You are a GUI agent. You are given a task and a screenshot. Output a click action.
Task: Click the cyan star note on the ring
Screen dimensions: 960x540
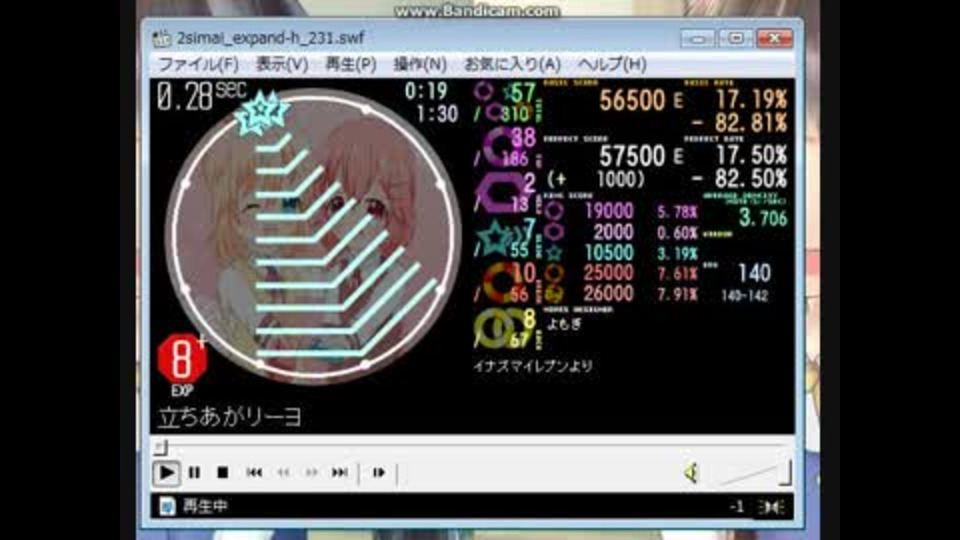(262, 112)
